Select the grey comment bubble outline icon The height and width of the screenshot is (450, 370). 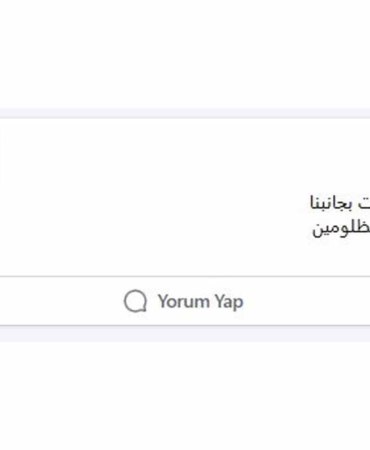[x=135, y=301]
